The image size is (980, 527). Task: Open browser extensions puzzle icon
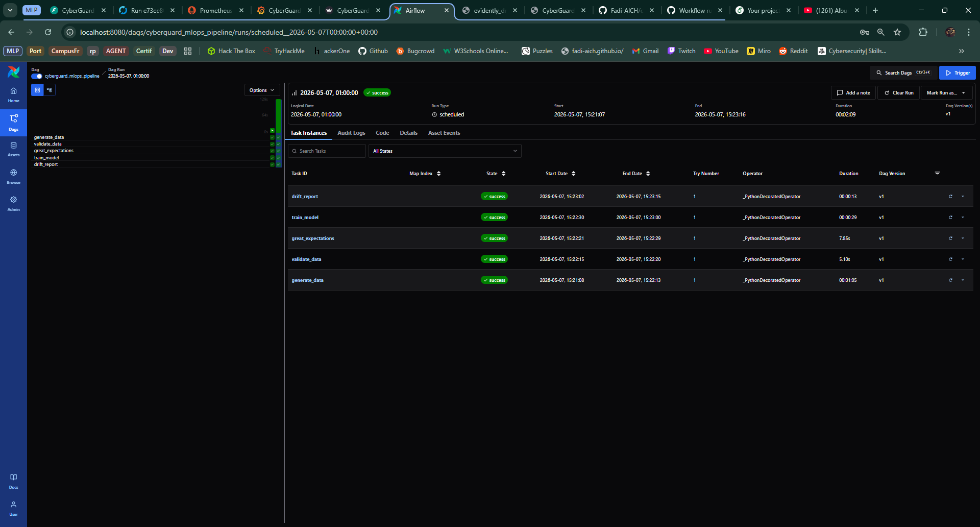point(923,32)
